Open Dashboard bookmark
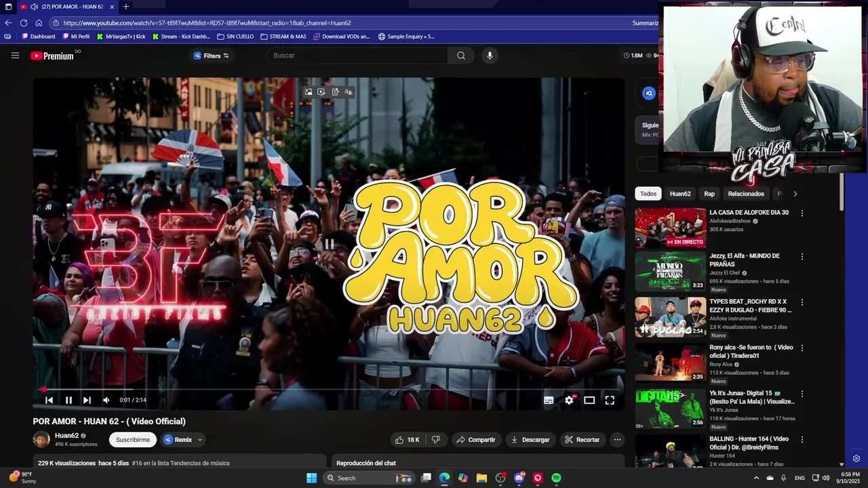Screen dimensions: 868x488 (x=39, y=37)
